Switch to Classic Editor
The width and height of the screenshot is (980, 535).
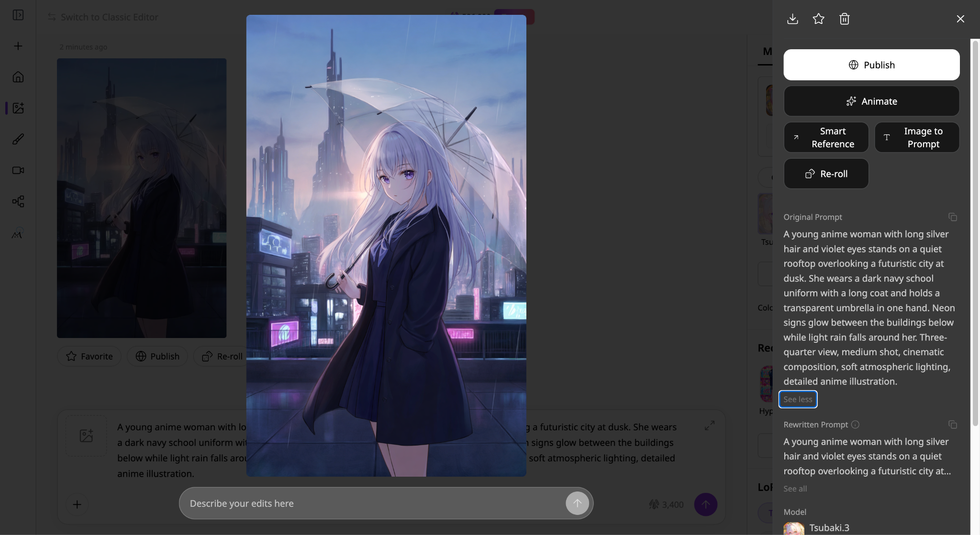click(103, 17)
